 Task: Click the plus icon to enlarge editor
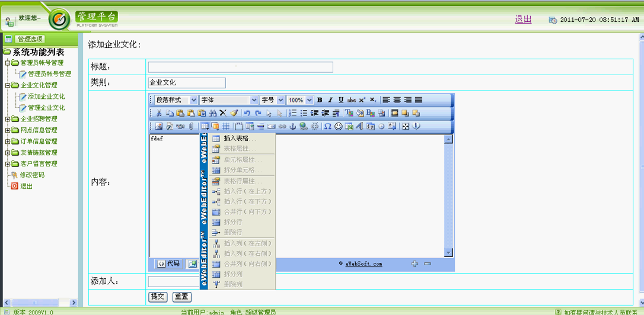[415, 263]
